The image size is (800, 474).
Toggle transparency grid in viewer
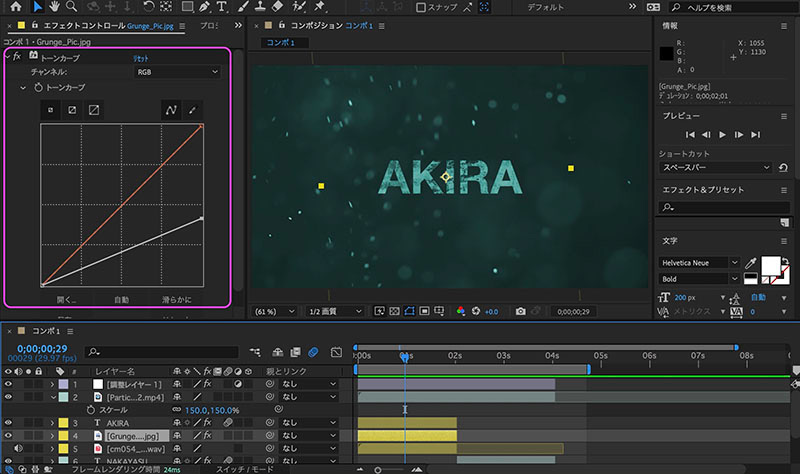(394, 311)
